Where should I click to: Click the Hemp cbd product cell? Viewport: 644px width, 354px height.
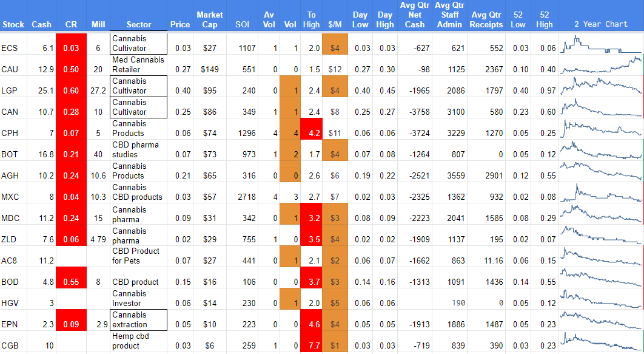click(x=139, y=341)
